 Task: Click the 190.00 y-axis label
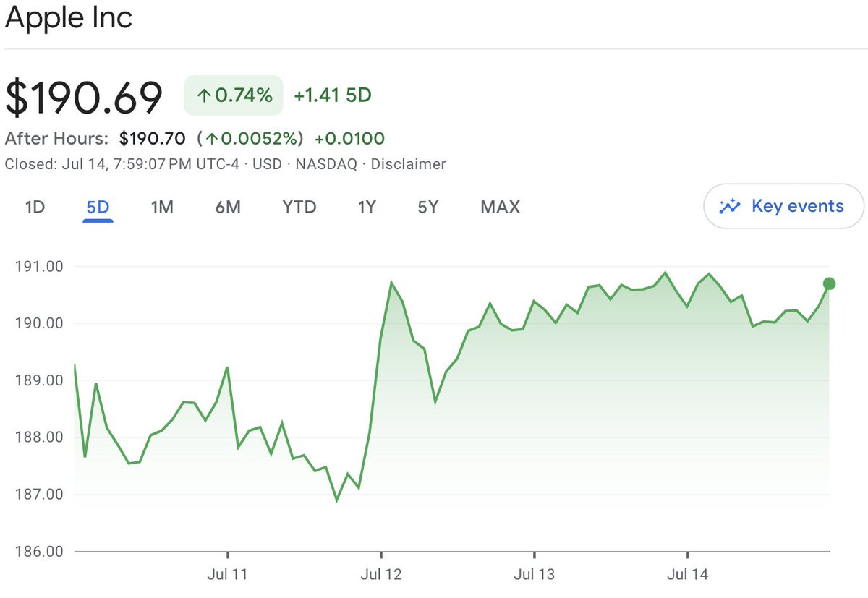tap(38, 323)
